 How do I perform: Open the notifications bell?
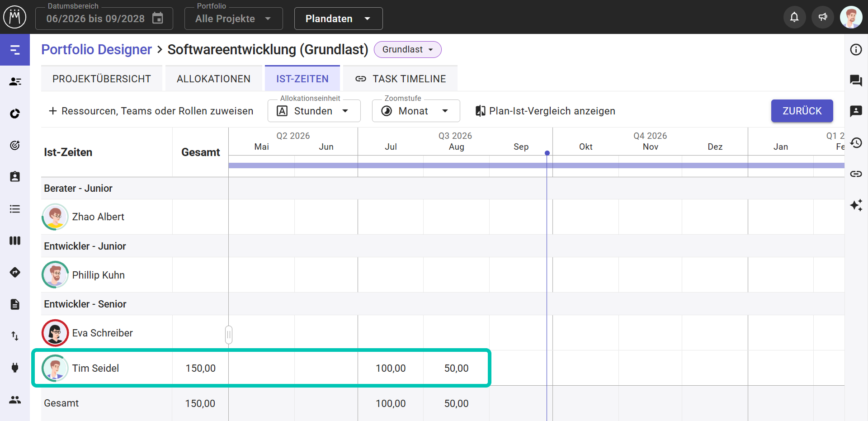[x=794, y=17]
